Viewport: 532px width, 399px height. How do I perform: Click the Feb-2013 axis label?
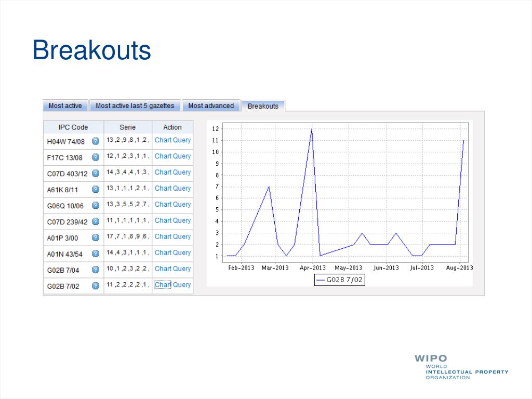(x=241, y=268)
